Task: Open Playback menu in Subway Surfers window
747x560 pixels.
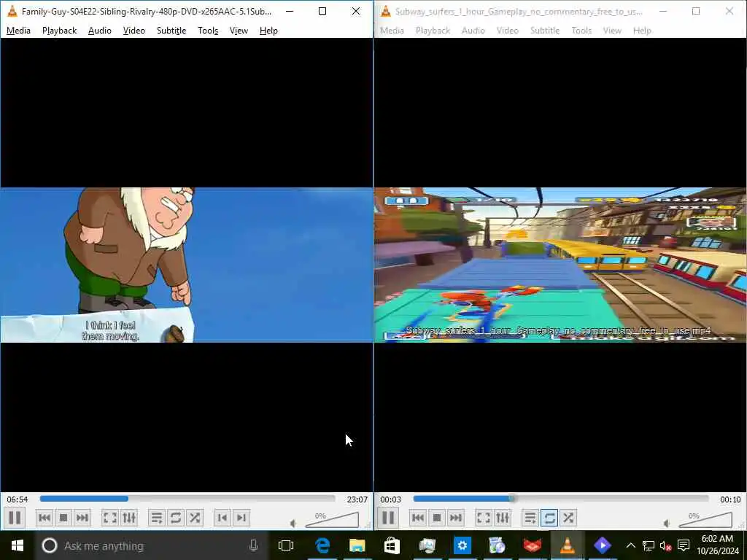Action: 433,31
